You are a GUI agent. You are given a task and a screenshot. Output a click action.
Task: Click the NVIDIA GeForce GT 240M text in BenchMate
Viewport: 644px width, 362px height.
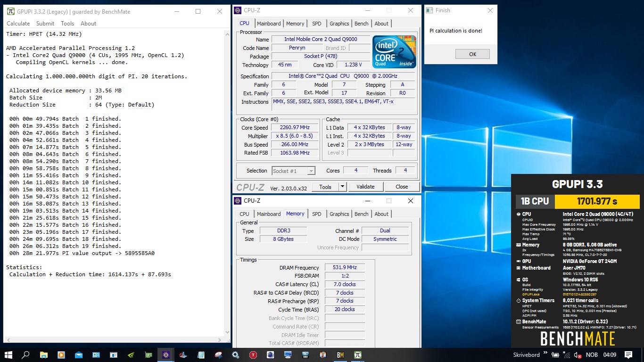click(589, 261)
